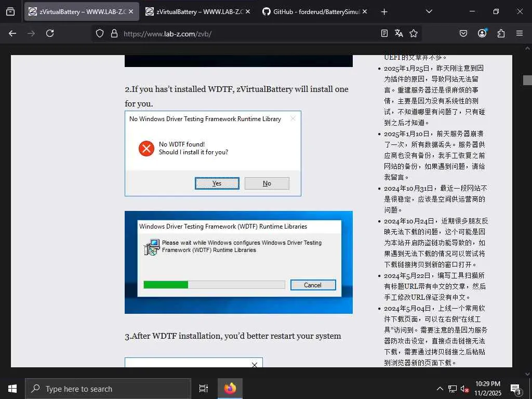Image resolution: width=532 pixels, height=399 pixels.
Task: Click the 2025年1月10日 sidebar news entry
Action: (434, 155)
